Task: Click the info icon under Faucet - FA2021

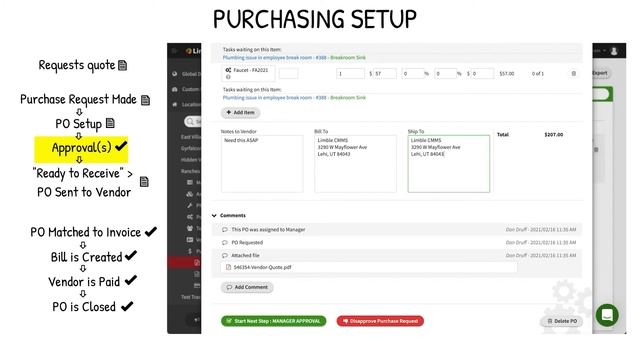Action: point(228,77)
